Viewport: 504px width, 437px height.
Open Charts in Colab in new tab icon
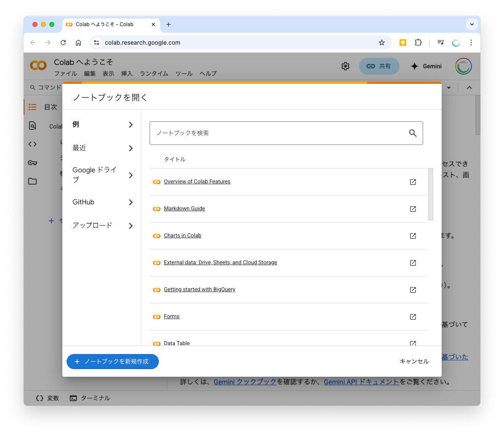coord(413,236)
